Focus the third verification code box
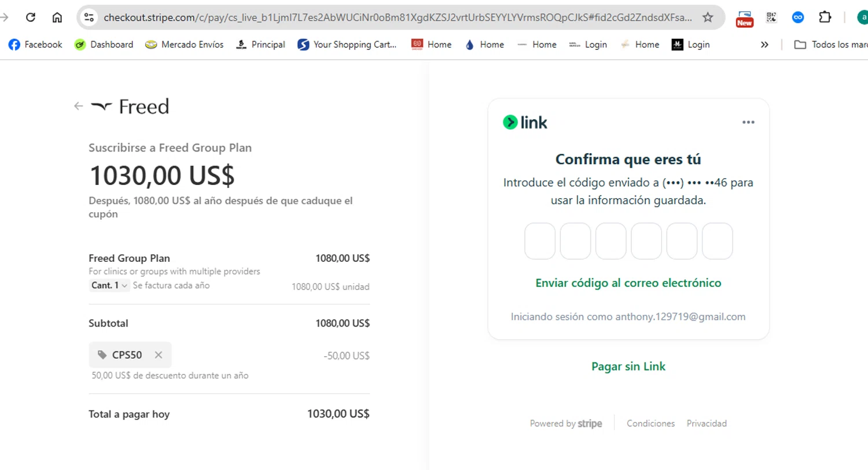Image resolution: width=868 pixels, height=470 pixels. [x=611, y=241]
